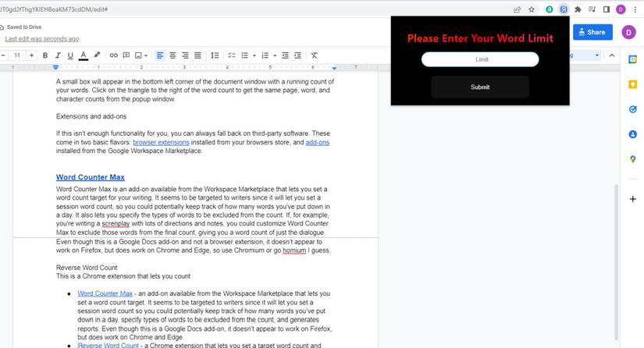Hide the menus with the collapse chevron
This screenshot has width=644, height=348.
pyautogui.click(x=612, y=55)
